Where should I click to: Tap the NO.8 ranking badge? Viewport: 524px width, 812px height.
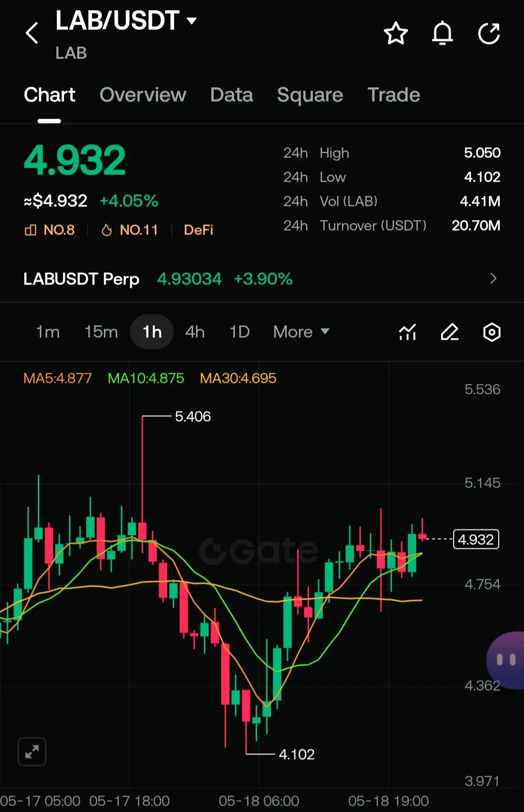tap(50, 230)
